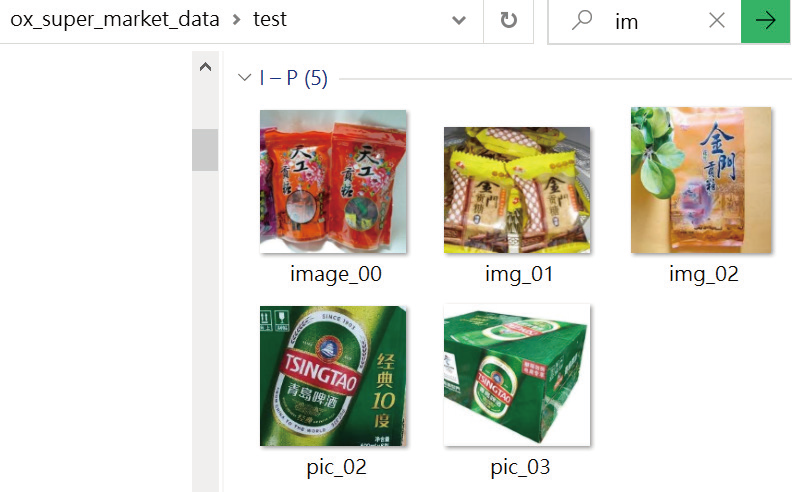Select the img_01 yellow candy thumbnail

(x=517, y=190)
